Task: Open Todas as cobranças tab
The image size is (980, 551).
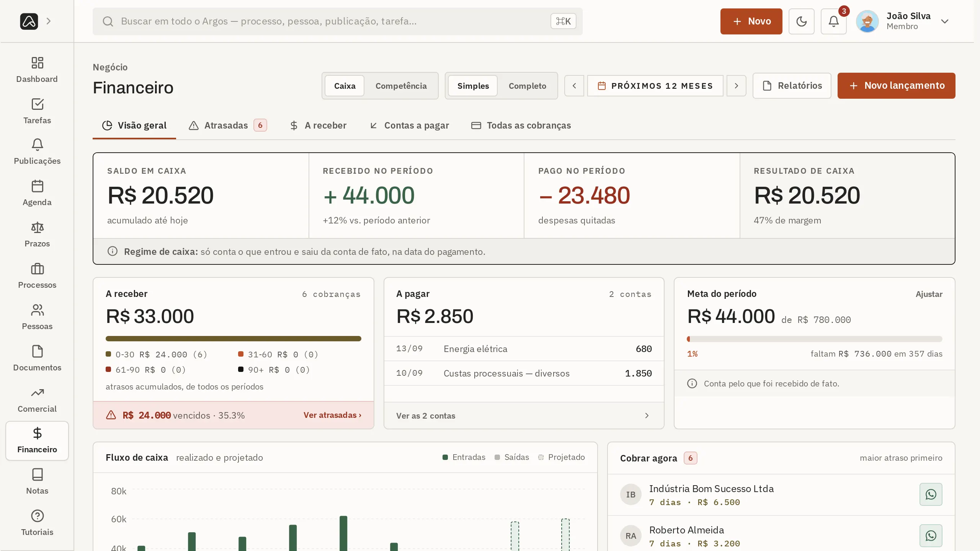Action: [x=521, y=126]
